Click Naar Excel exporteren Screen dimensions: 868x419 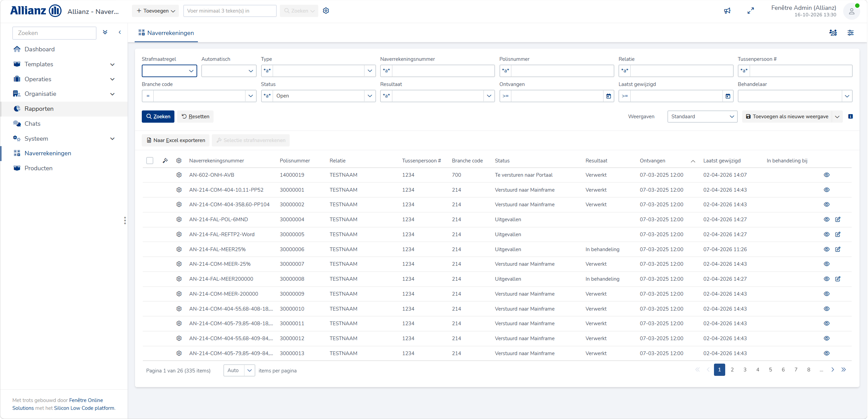coord(175,140)
